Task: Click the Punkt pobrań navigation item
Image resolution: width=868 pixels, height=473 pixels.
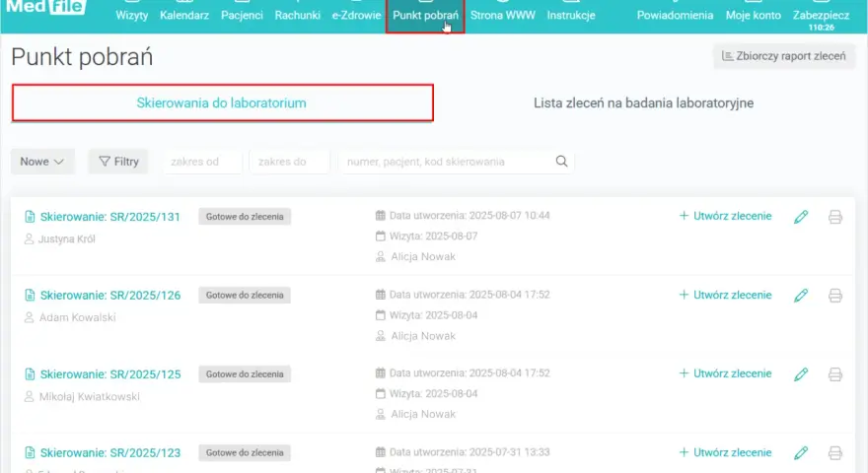Action: (425, 16)
